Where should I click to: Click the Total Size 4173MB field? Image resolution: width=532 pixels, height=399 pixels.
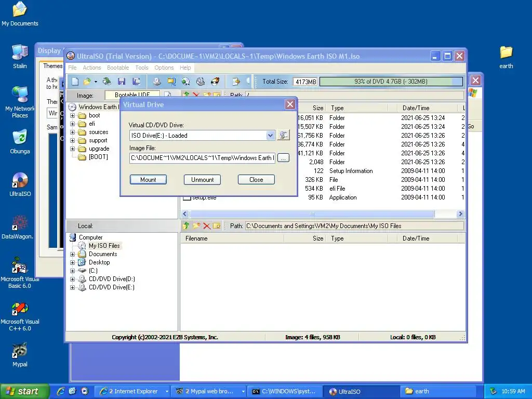305,82
